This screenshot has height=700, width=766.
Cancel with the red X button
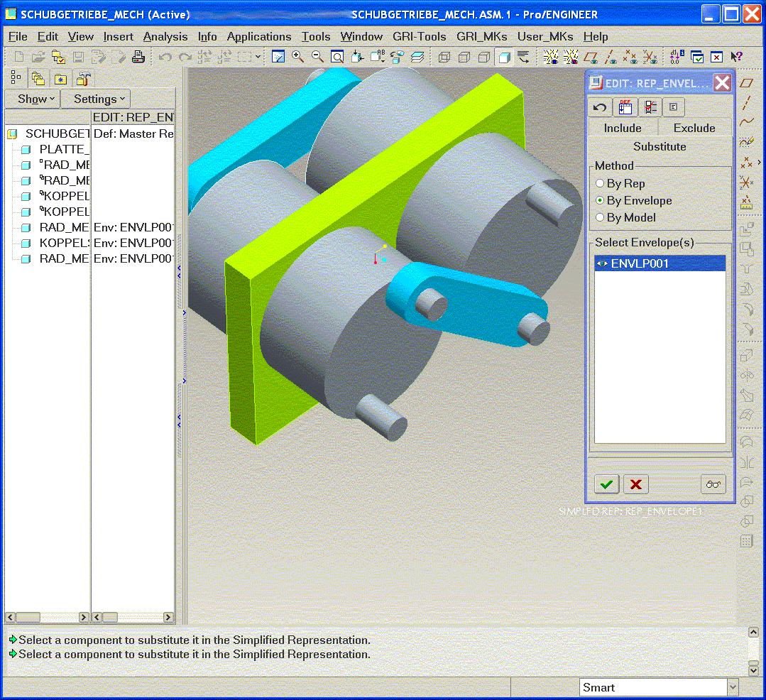636,484
